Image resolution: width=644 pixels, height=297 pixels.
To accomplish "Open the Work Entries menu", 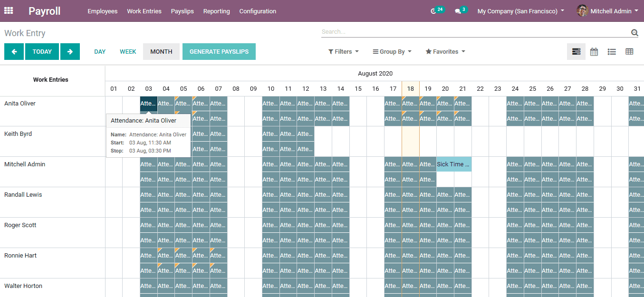I will (x=144, y=11).
